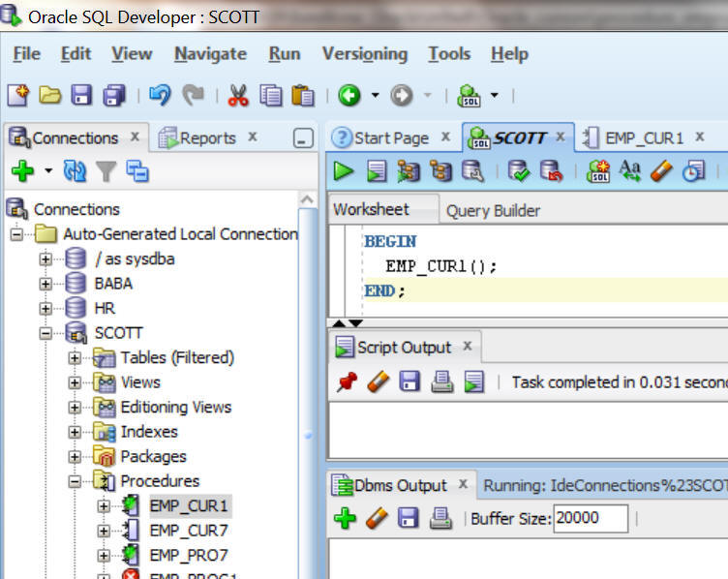The width and height of the screenshot is (728, 579).
Task: Toggle the connections filter funnel icon
Action: click(x=106, y=172)
